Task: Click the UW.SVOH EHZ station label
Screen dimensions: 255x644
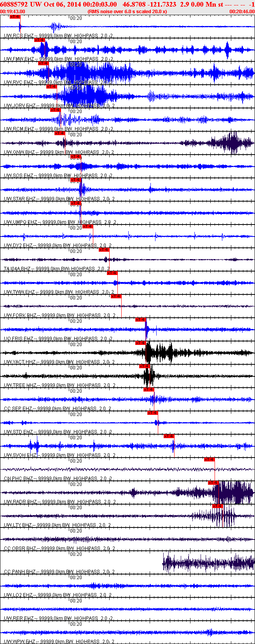Action: point(20,455)
